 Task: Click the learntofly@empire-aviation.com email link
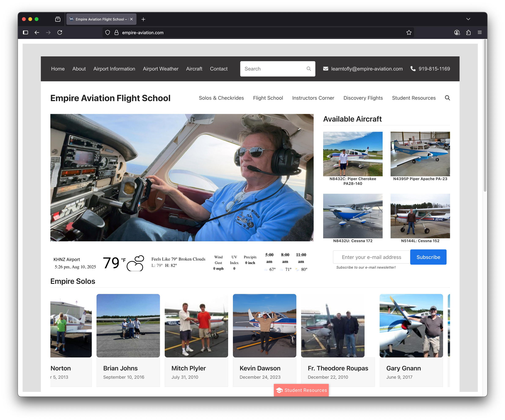click(367, 69)
